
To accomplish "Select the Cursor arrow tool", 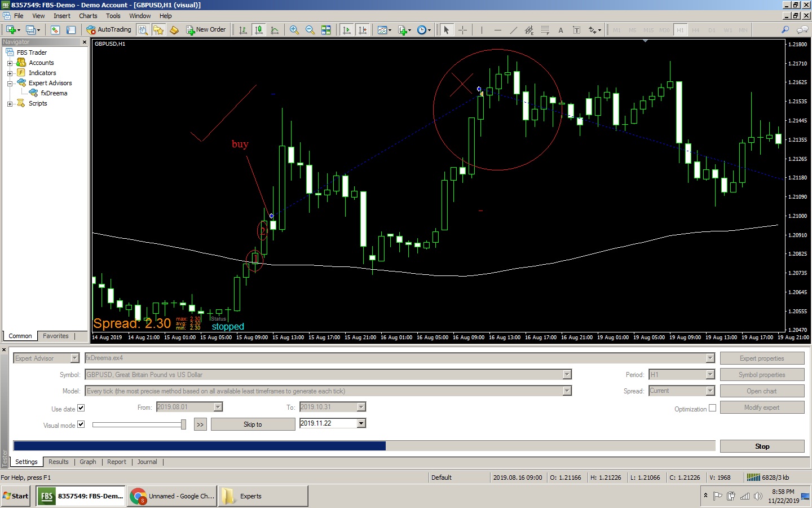I will click(446, 30).
